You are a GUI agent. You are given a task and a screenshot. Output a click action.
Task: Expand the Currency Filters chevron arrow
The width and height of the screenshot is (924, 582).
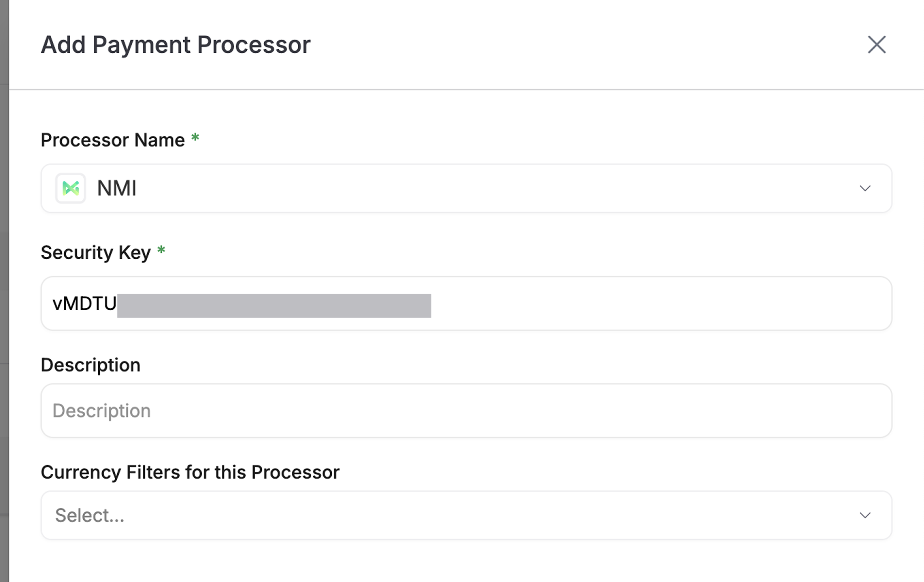click(865, 515)
